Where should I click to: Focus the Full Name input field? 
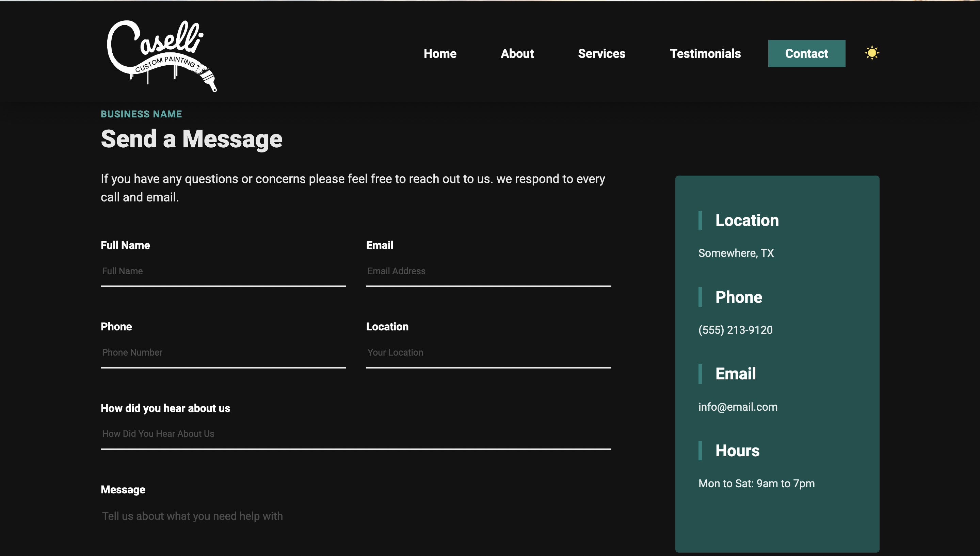coord(223,272)
